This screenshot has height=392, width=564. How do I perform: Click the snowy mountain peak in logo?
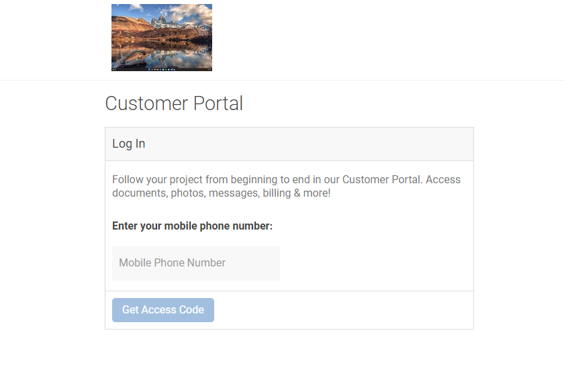tap(162, 21)
